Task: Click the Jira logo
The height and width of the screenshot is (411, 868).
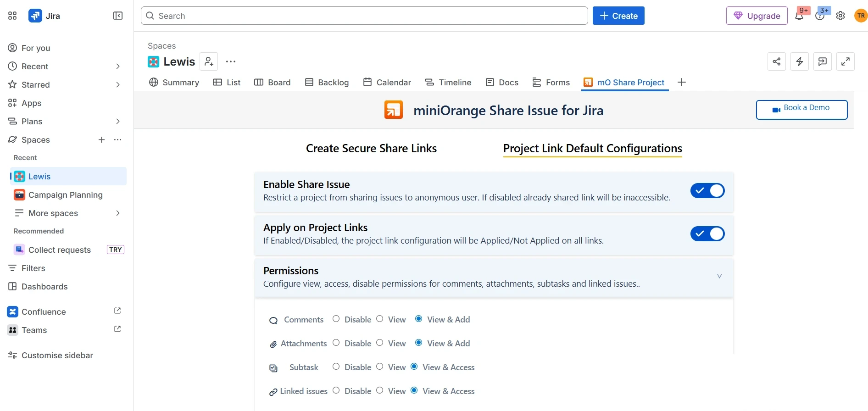Action: pyautogui.click(x=35, y=16)
